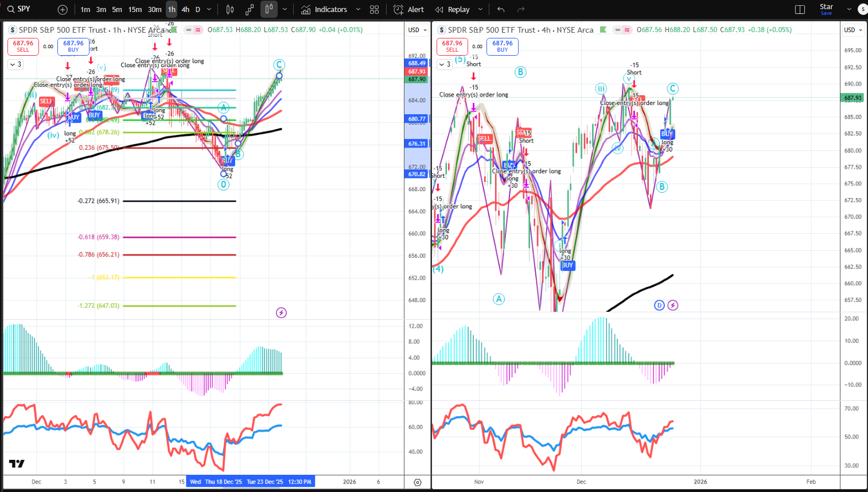868x492 pixels.
Task: Toggle the market status pill on the 1h chart
Action: [x=194, y=30]
